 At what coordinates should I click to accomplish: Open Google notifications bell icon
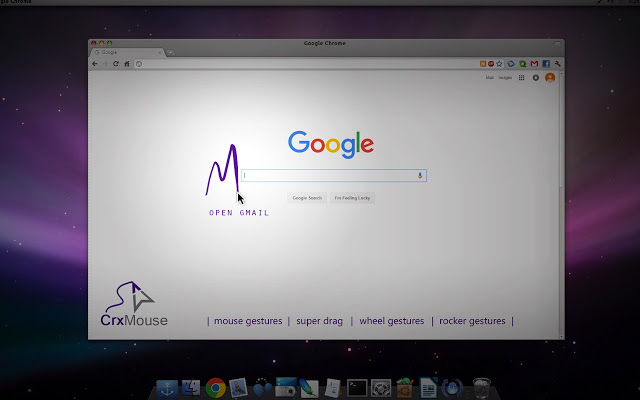[x=536, y=78]
